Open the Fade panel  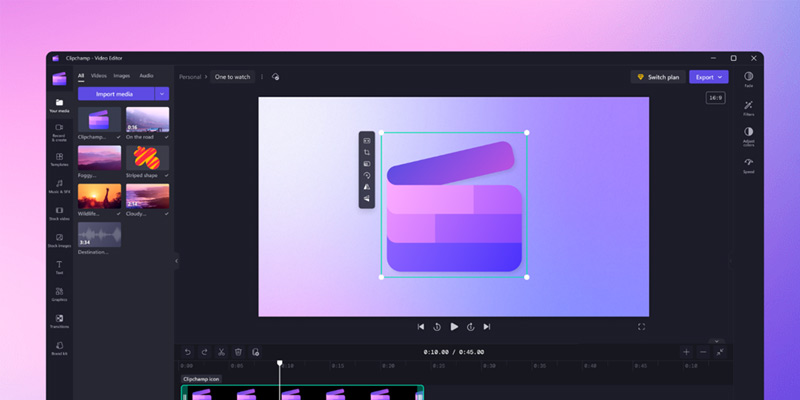click(748, 79)
